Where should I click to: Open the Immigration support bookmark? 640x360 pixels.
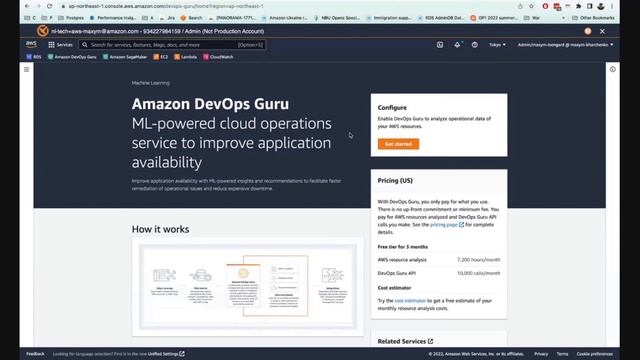pyautogui.click(x=389, y=18)
